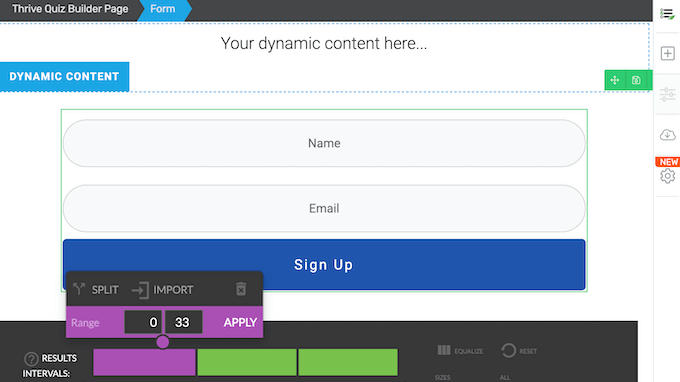
Task: Click the IMPORT button
Action: click(x=163, y=290)
